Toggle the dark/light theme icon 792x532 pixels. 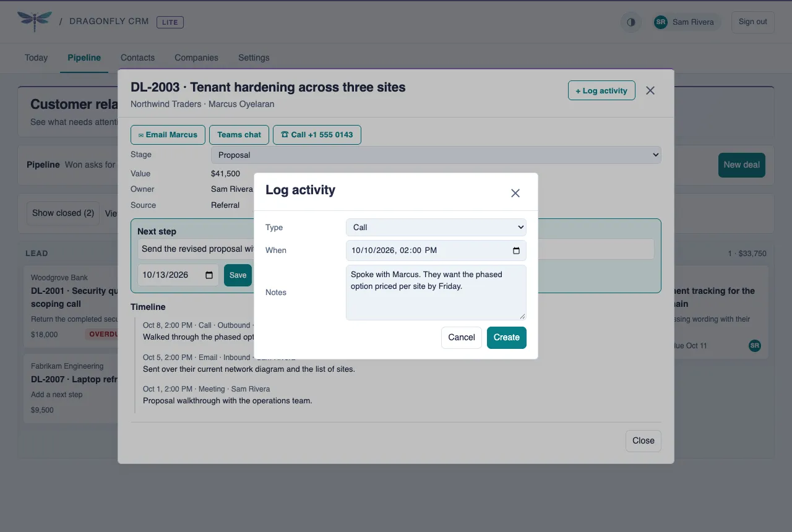[x=631, y=22]
